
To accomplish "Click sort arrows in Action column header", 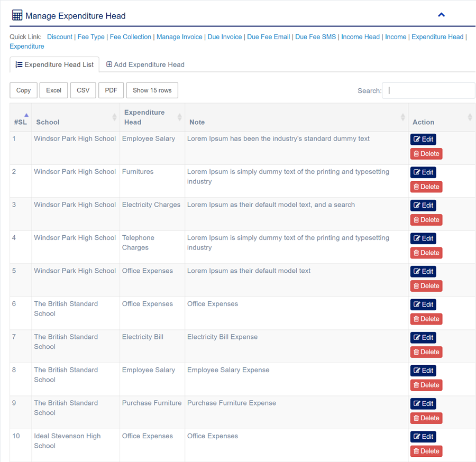I will point(470,117).
